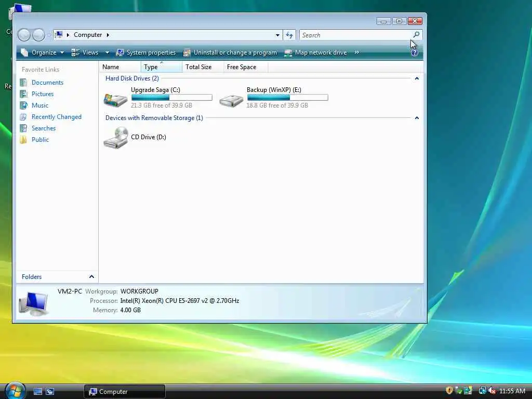The width and height of the screenshot is (532, 399).
Task: Click the C: drive usage bar
Action: coord(171,98)
